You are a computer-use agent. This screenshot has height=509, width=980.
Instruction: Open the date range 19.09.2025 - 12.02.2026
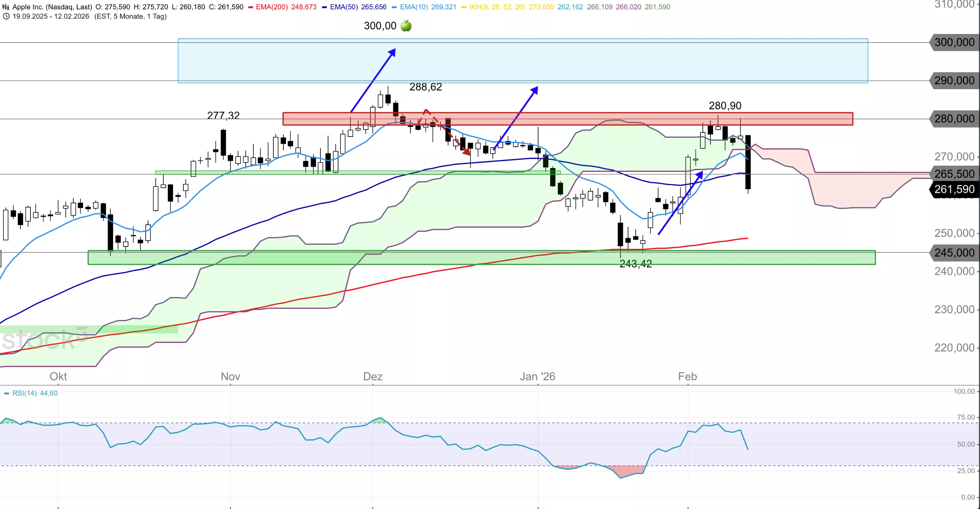[51, 16]
